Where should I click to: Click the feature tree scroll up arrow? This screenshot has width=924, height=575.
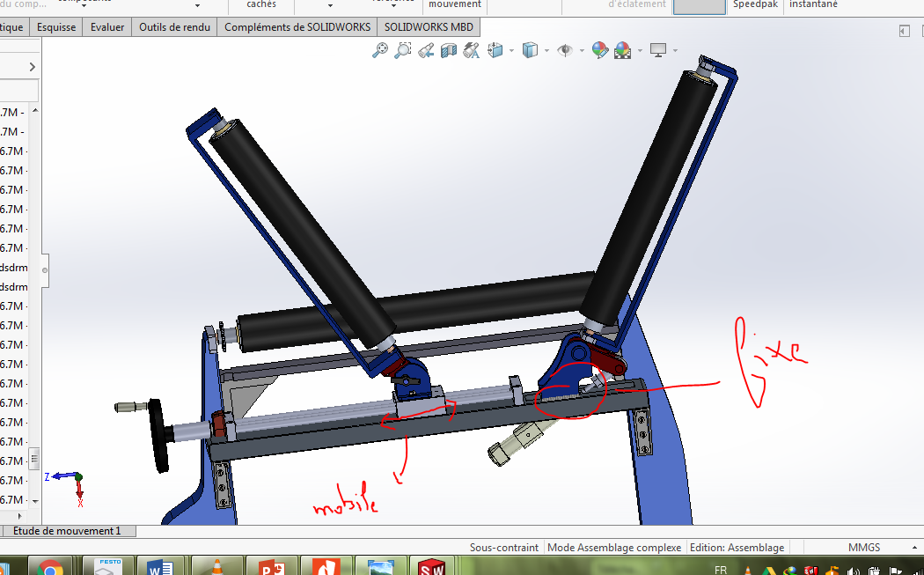coord(35,110)
